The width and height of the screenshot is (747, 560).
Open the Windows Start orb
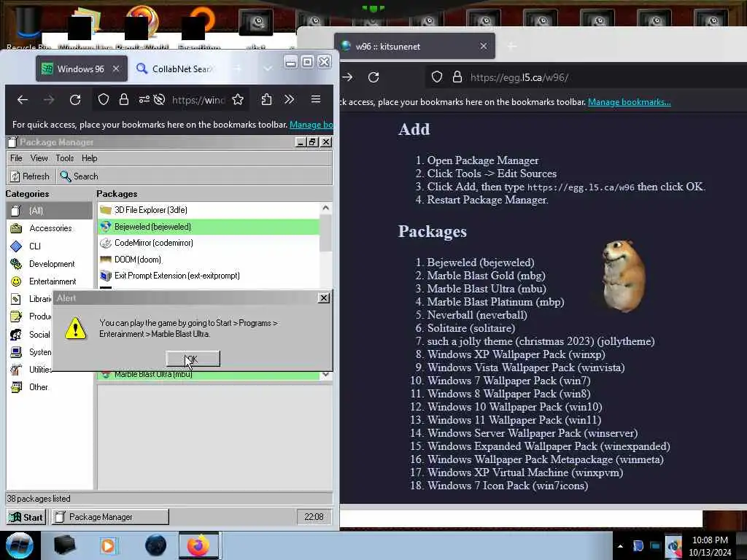pos(19,545)
